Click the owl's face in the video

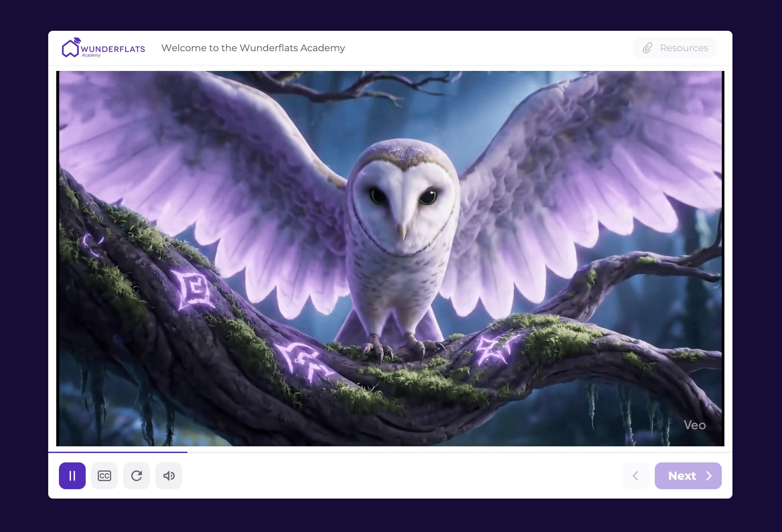click(x=403, y=202)
